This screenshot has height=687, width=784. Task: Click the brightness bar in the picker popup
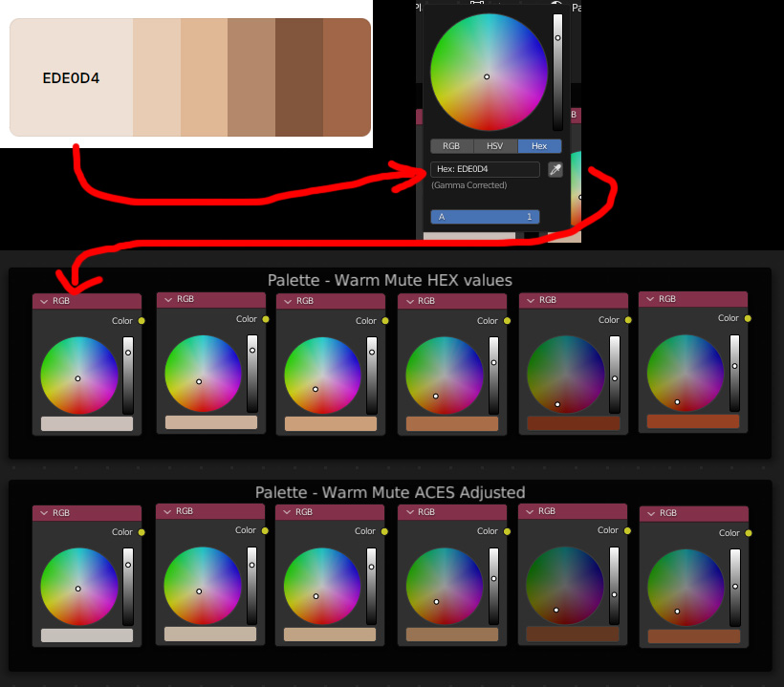click(x=557, y=72)
